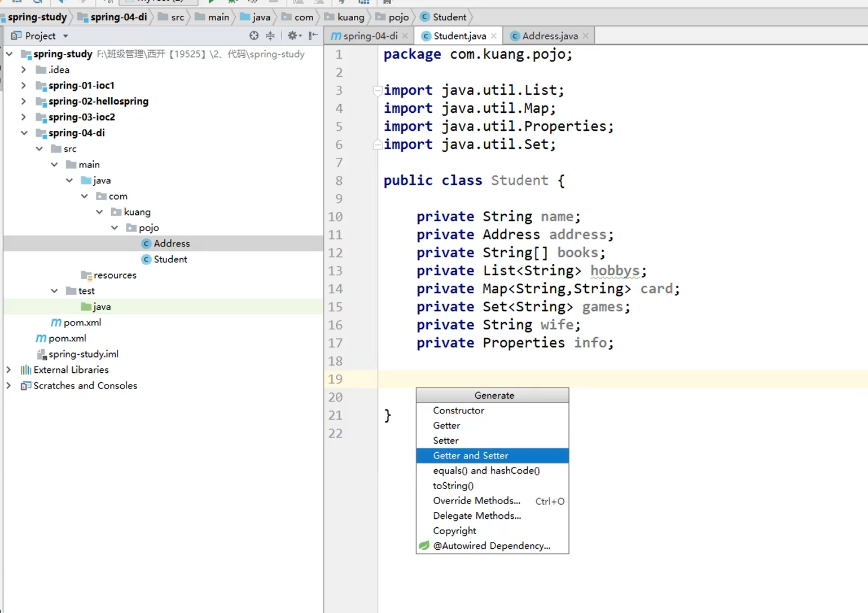Viewport: 868px width, 613px height.
Task: Choose toString() from Generate menu
Action: tap(492, 486)
